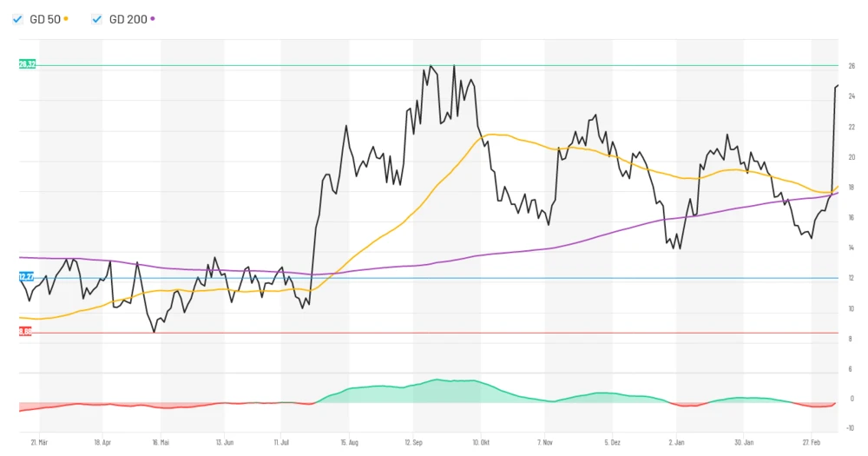Click the blue 12.27 price label
The width and height of the screenshot is (868, 456).
(x=26, y=277)
